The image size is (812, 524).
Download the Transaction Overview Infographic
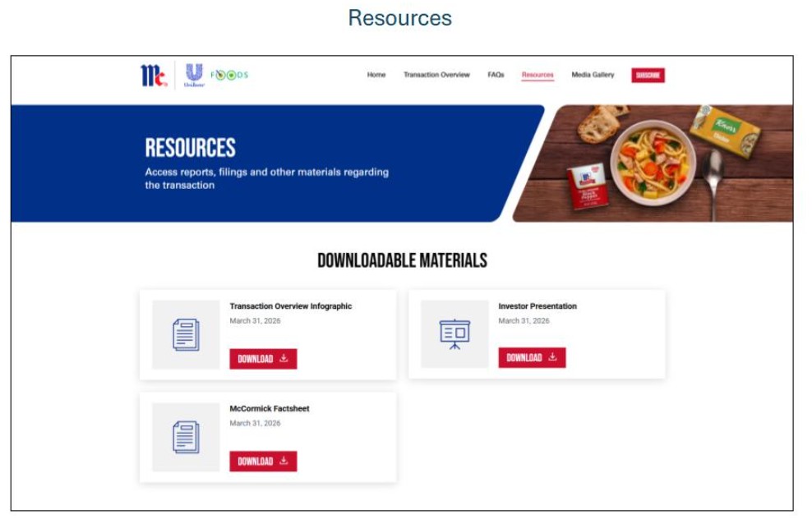tap(263, 359)
